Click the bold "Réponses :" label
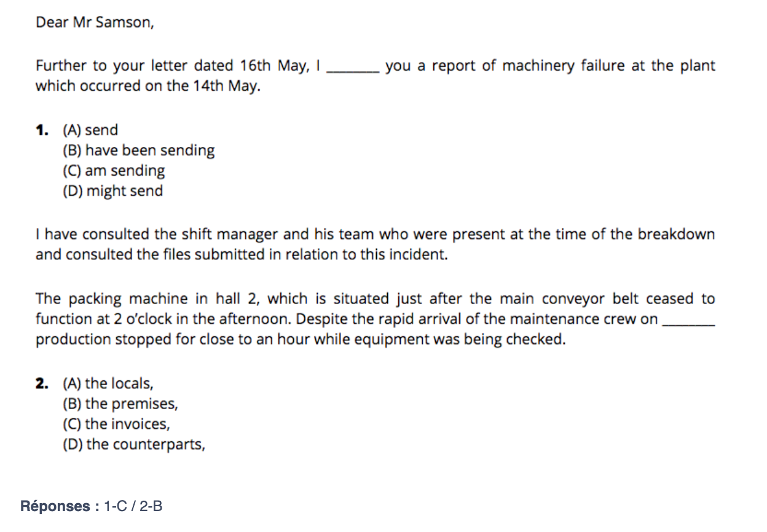Image resolution: width=767 pixels, height=532 pixels. [60, 506]
